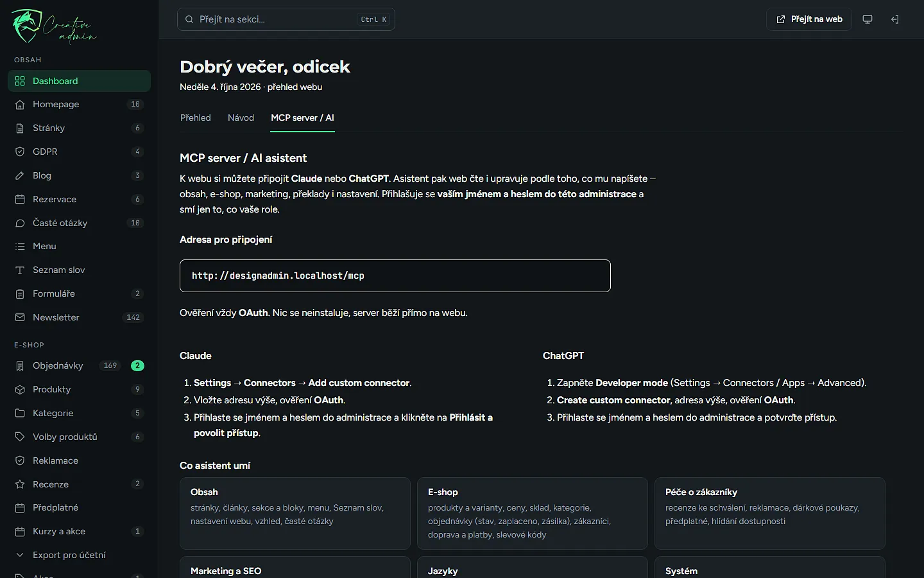Click the 142 count beside Newsletter
Viewport: 924px width, 578px height.
coord(133,317)
